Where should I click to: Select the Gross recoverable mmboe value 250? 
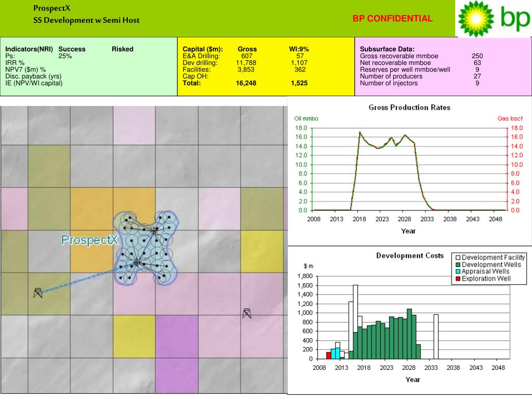pos(477,56)
